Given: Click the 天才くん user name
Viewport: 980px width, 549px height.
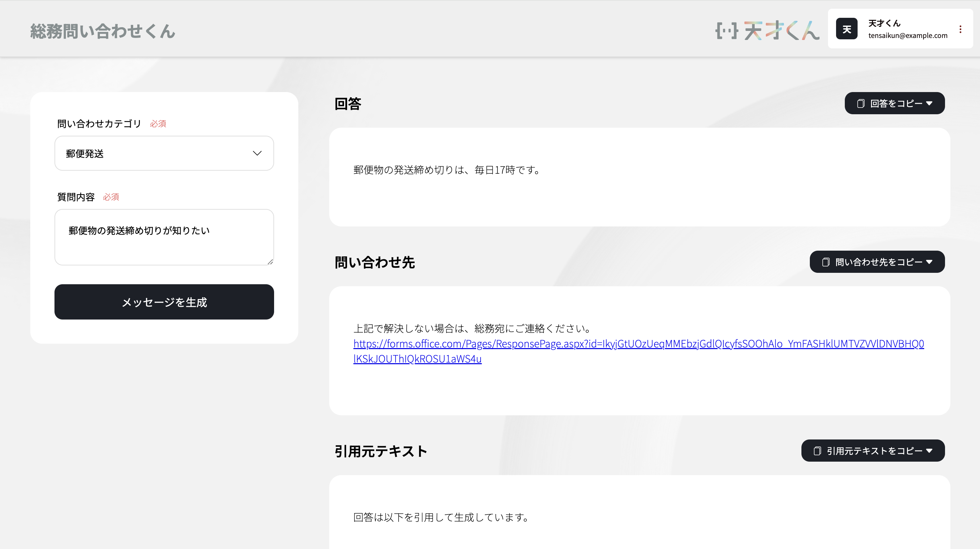Looking at the screenshot, I should tap(884, 23).
